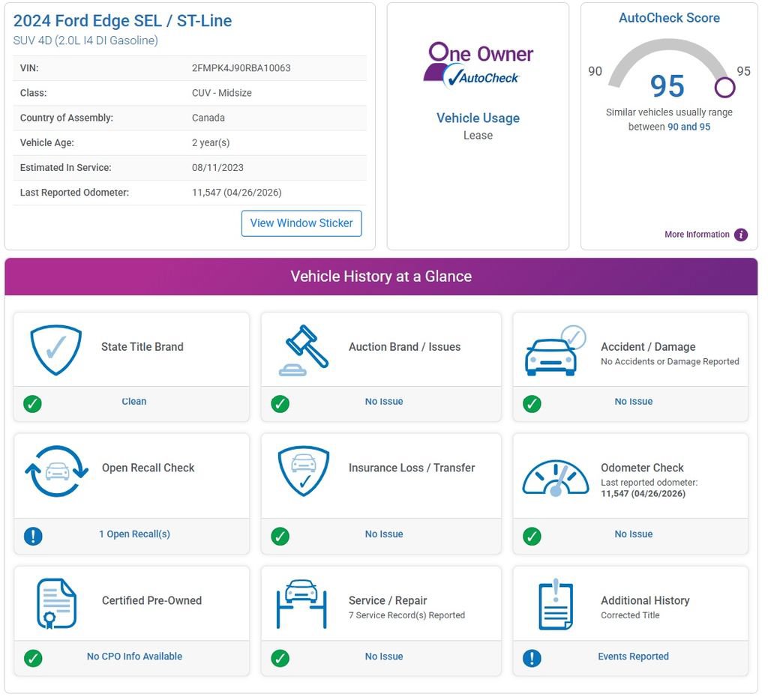Click the No Accidents or Damage Reported text
This screenshot has height=700, width=768.
(x=670, y=362)
